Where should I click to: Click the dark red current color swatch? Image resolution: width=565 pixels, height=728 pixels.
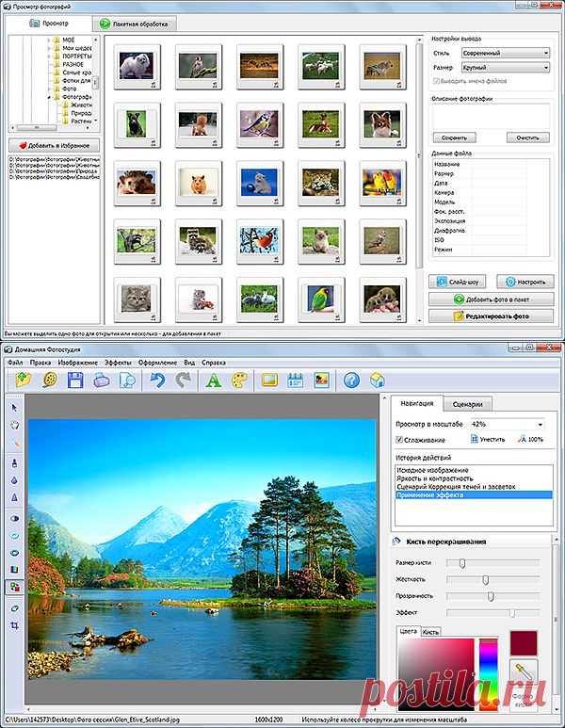524,643
